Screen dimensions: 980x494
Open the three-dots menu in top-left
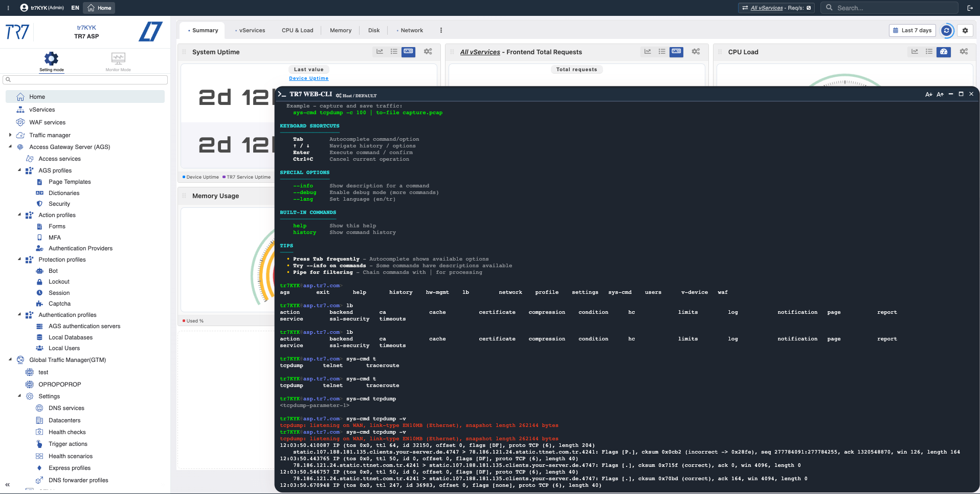[8, 8]
